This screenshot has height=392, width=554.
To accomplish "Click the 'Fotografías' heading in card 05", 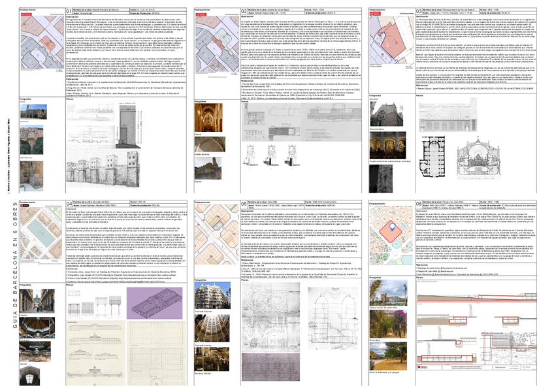I will pyautogui.click(x=200, y=280).
